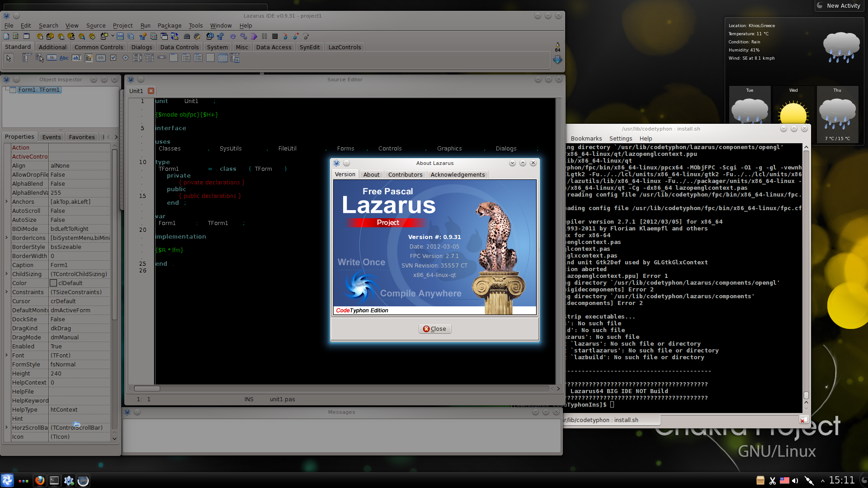Select the BorderStyle property row
This screenshot has height=488, width=868.
click(61, 247)
